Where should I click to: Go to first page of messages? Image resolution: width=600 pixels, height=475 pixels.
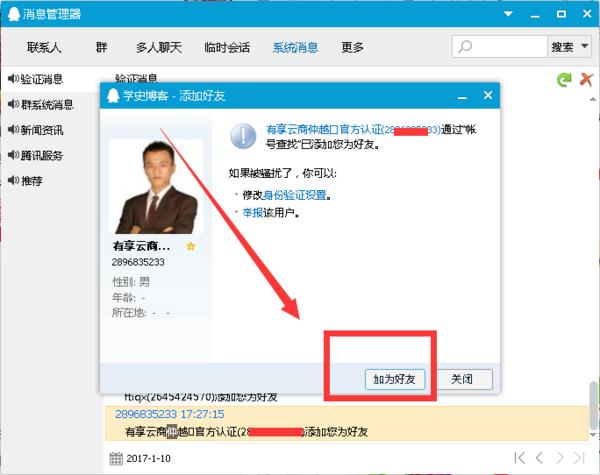520,458
